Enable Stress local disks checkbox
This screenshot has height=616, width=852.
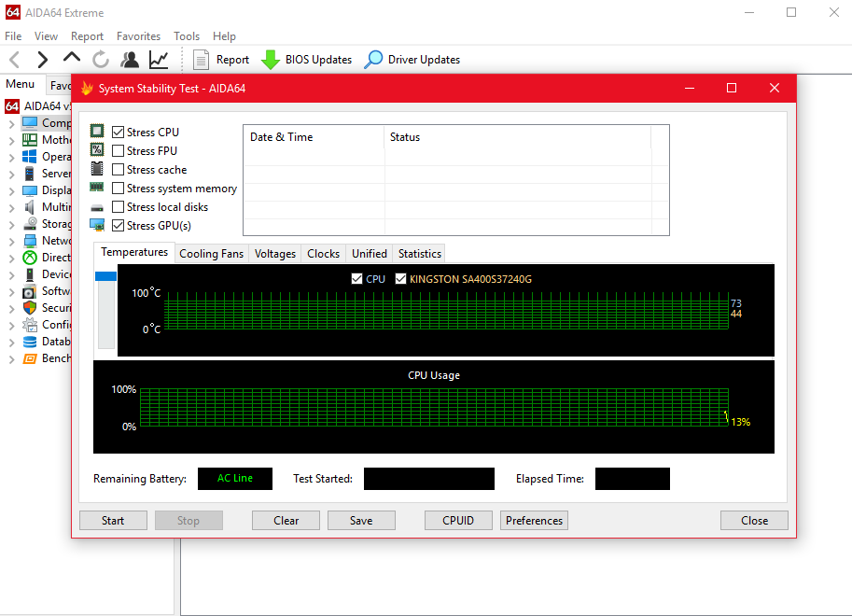(x=118, y=206)
